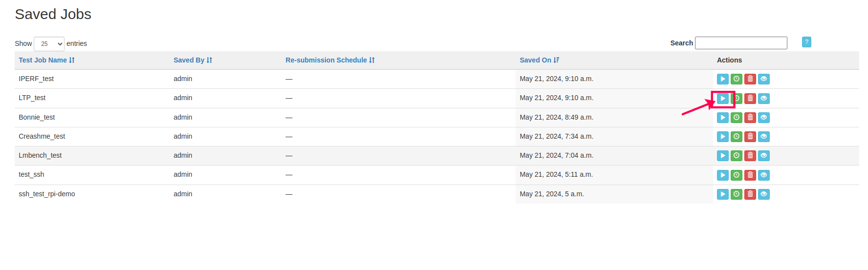
Task: Run the ssh_test_rpi-demo saved job
Action: pyautogui.click(x=722, y=194)
